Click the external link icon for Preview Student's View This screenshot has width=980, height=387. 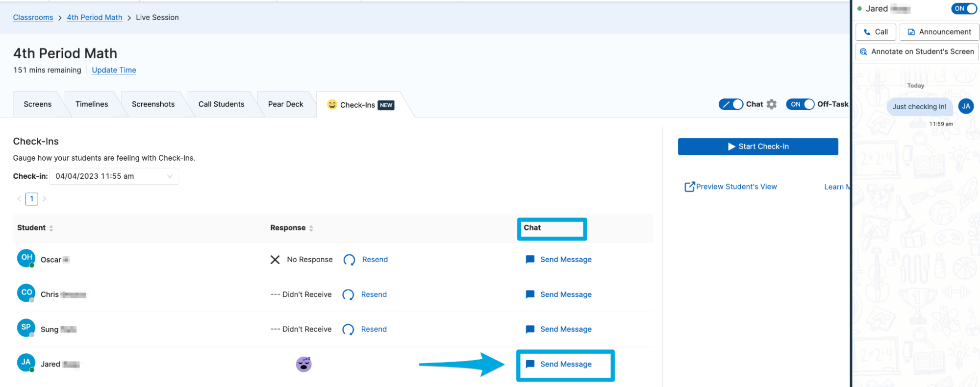pos(689,187)
